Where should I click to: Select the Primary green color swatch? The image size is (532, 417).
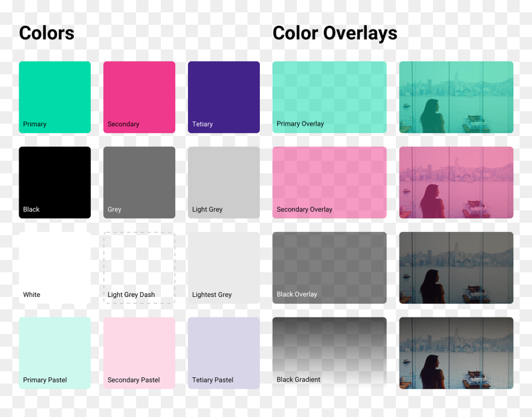pos(54,97)
